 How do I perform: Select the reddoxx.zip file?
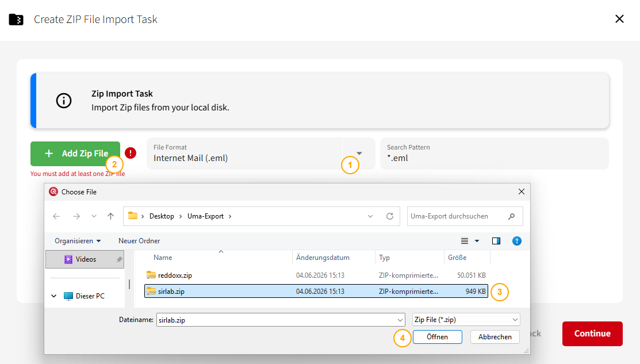(316, 275)
